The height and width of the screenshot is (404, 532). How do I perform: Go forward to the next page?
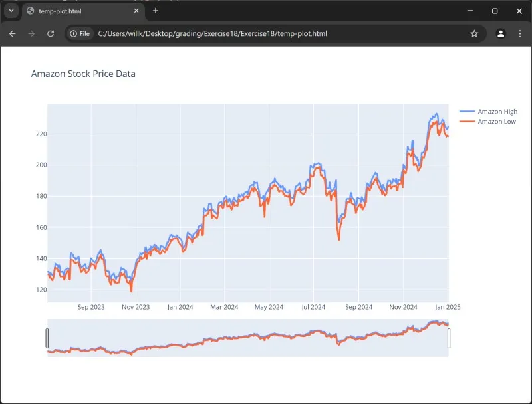click(31, 33)
